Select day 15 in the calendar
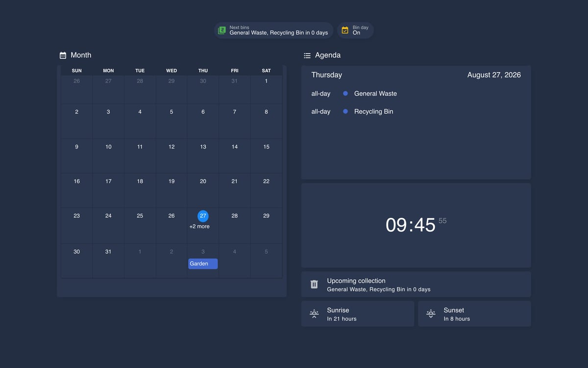 (266, 147)
